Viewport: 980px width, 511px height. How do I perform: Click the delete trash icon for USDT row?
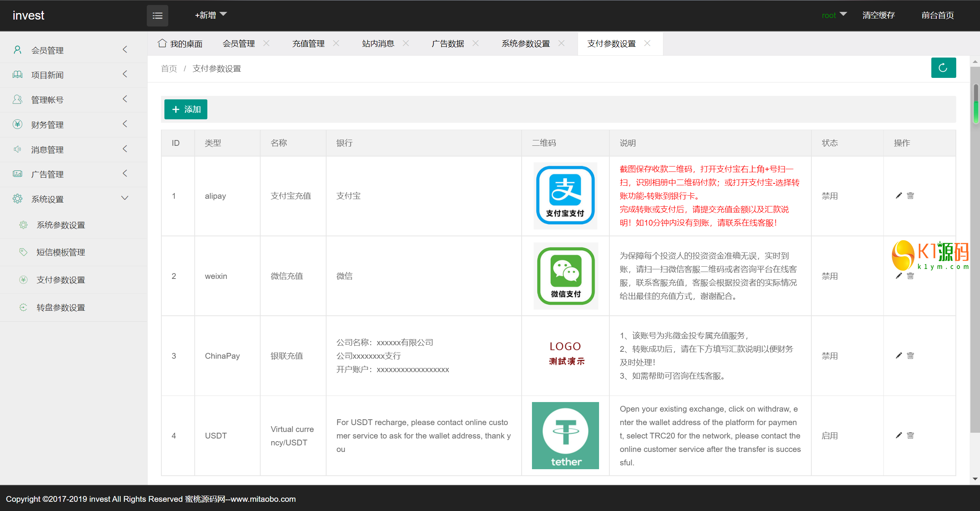910,435
